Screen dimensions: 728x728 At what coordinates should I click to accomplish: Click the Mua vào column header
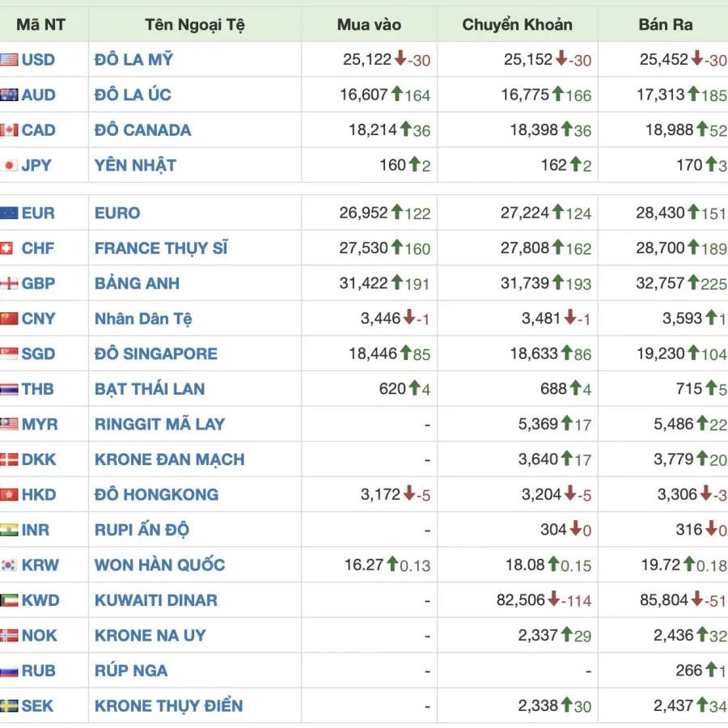tap(369, 24)
